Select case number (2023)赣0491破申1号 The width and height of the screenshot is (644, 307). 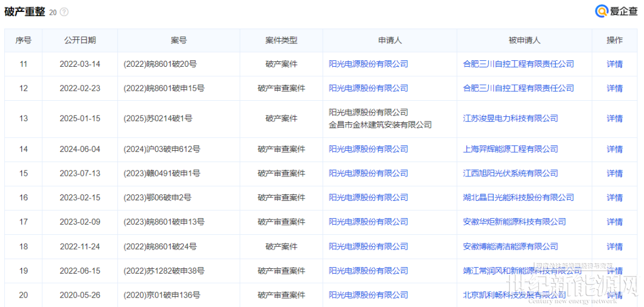click(162, 173)
